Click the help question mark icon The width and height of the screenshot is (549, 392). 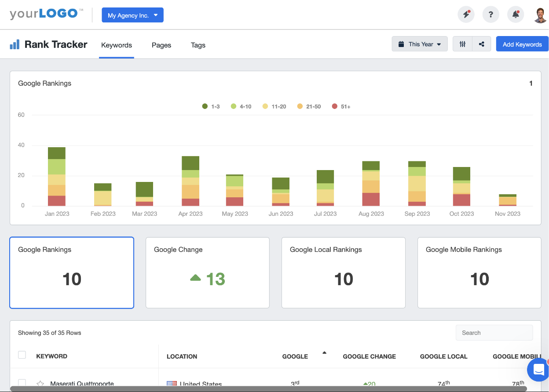pyautogui.click(x=490, y=14)
